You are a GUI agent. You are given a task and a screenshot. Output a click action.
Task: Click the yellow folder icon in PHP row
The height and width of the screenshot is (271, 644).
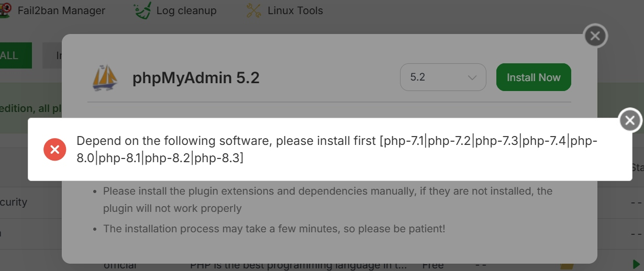point(567,266)
